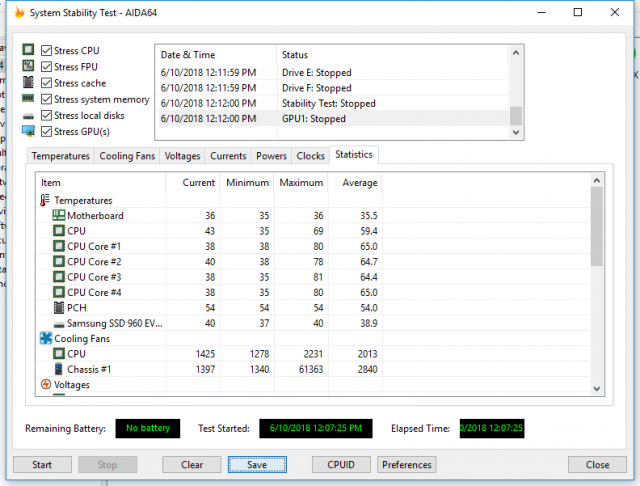Disable the Stress GPU(s) checkbox

click(x=47, y=131)
